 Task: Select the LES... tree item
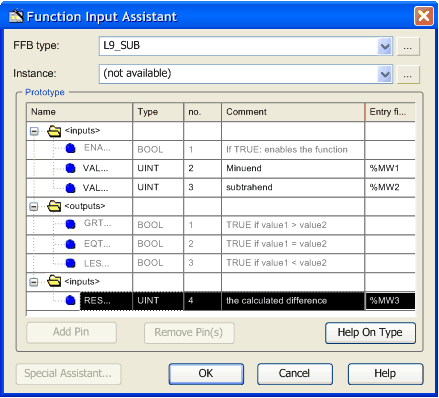tap(97, 263)
